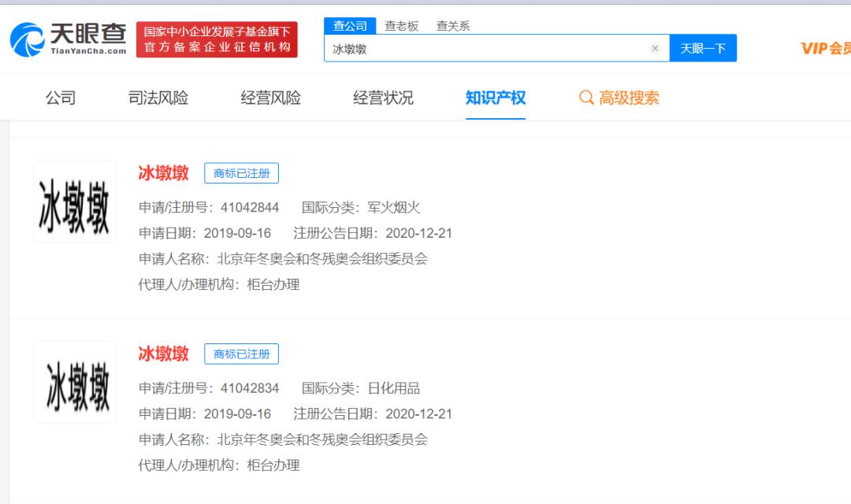The image size is (851, 504).
Task: Select application date in 41042844 entry
Action: click(x=237, y=233)
